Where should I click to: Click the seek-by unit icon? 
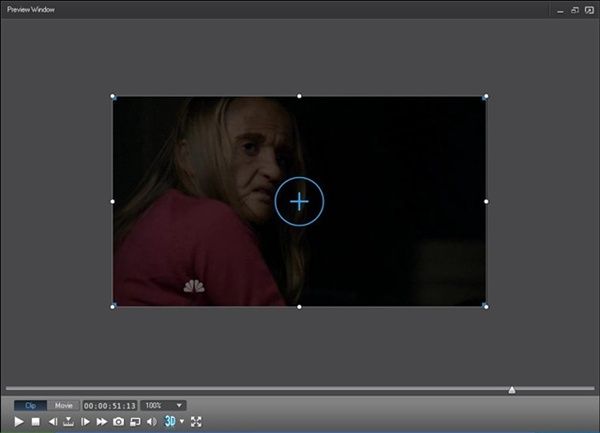pyautogui.click(x=68, y=422)
